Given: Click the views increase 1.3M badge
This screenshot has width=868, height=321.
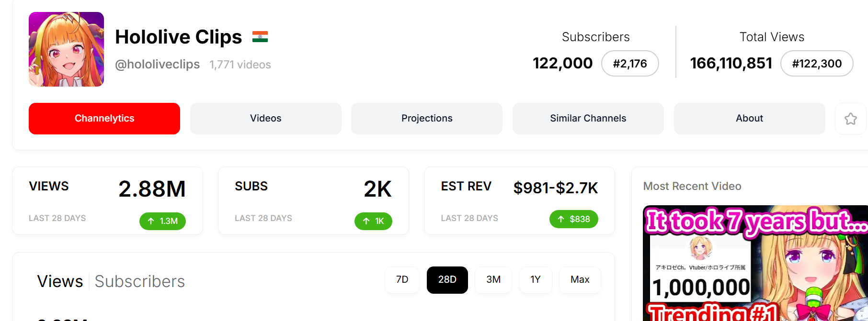Looking at the screenshot, I should pos(162,221).
